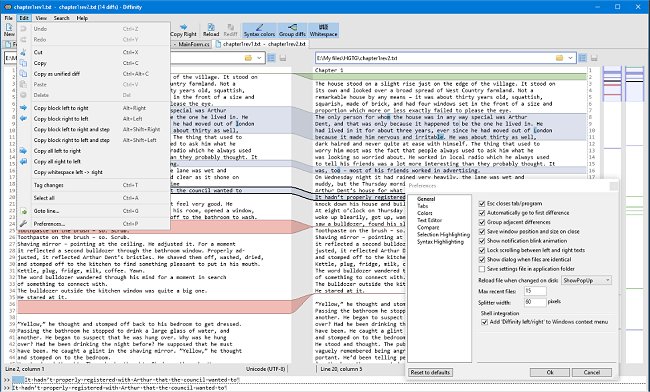Open the Search menu
The image size is (650, 392).
[61, 18]
